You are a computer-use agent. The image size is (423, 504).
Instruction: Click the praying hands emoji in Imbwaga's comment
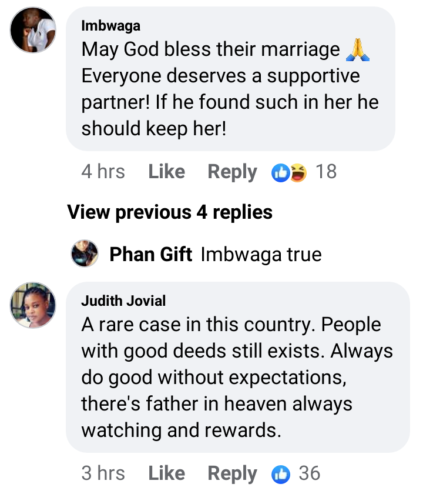click(x=357, y=50)
